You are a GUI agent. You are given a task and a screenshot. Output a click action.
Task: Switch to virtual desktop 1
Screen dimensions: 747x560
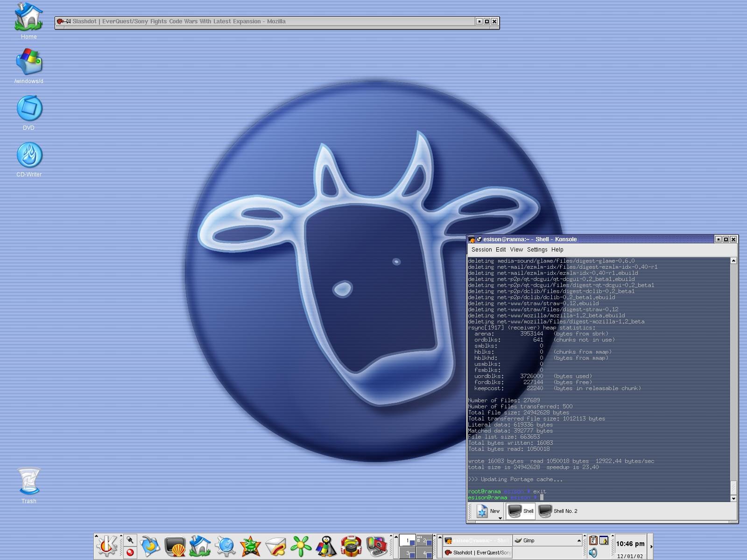pos(407,540)
